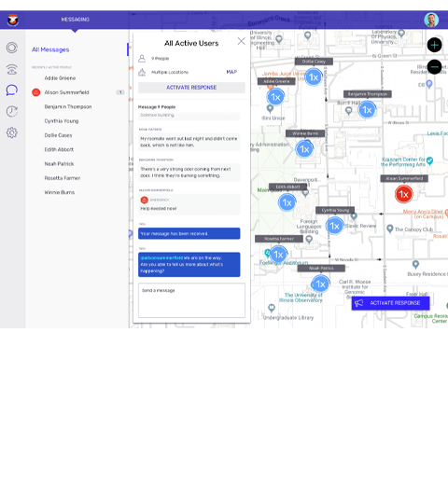Open Noah Patrick conversation
Image resolution: width=448 pixels, height=485 pixels.
pyautogui.click(x=59, y=164)
